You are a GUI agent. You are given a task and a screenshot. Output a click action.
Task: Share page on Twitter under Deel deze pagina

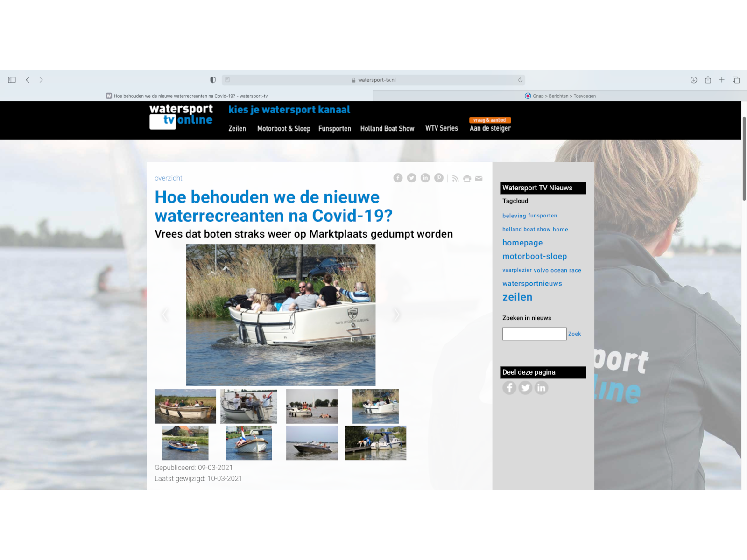(x=525, y=388)
